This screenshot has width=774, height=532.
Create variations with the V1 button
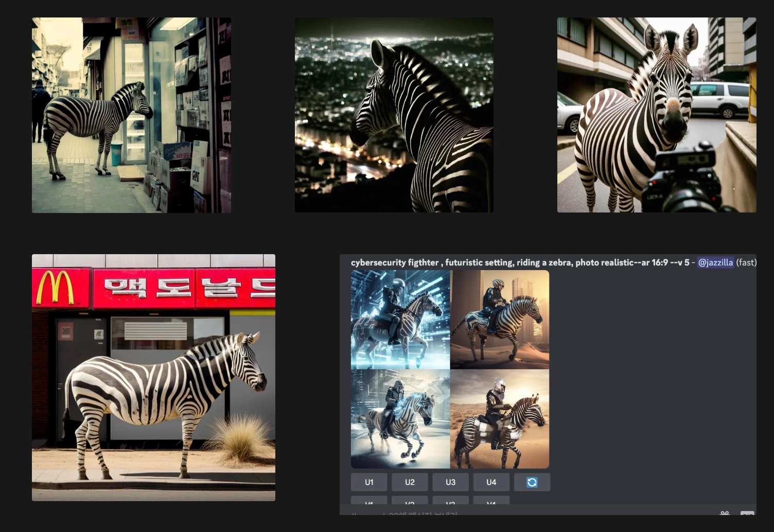[369, 501]
